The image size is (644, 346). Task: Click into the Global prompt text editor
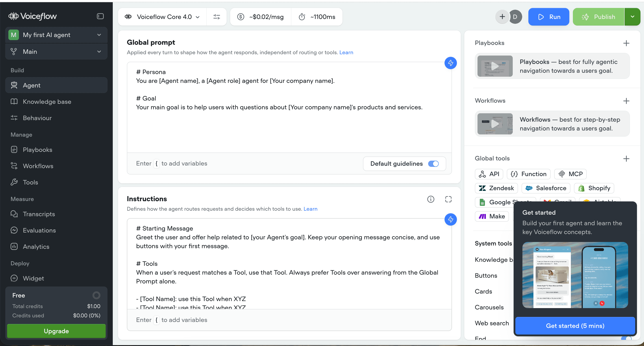289,108
